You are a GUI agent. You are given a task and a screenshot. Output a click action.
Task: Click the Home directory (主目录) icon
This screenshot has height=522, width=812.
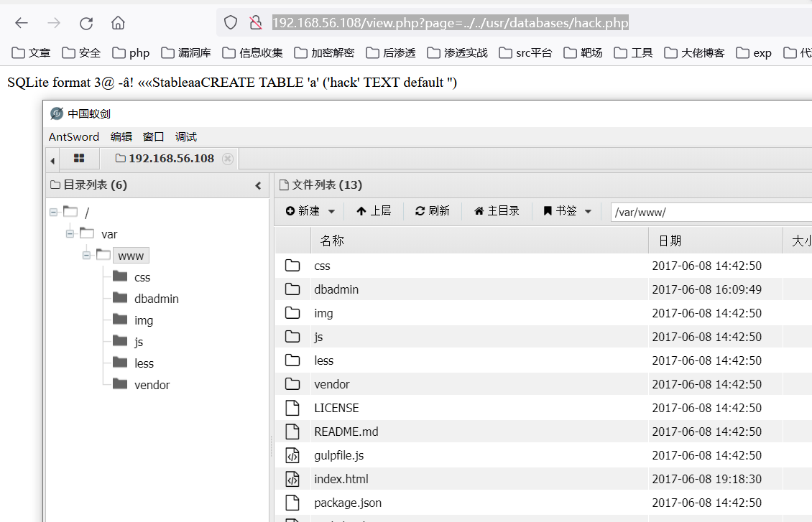tap(478, 210)
